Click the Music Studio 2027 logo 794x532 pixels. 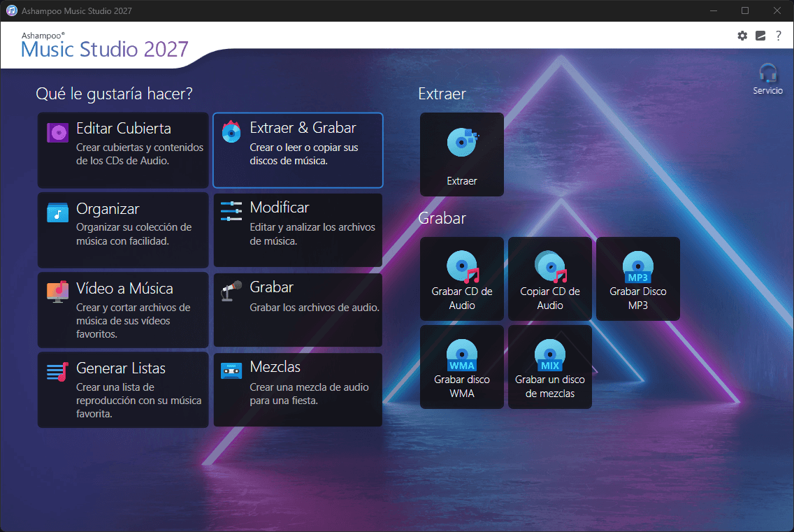[104, 45]
